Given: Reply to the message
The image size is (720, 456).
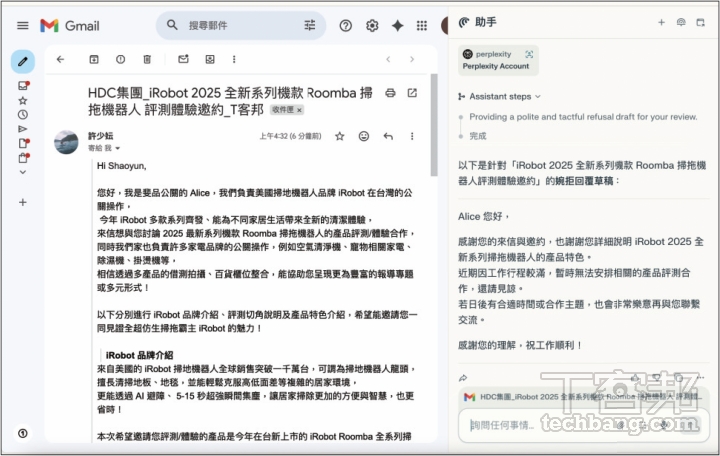Looking at the screenshot, I should tap(388, 136).
